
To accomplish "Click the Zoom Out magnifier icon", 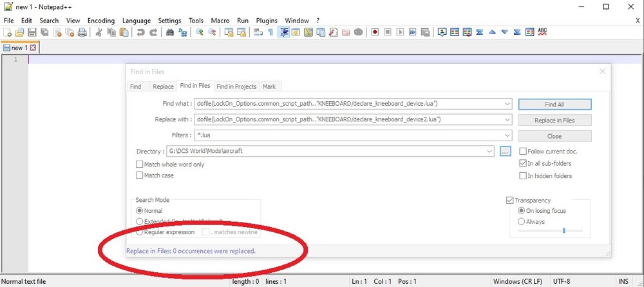I will 212,32.
